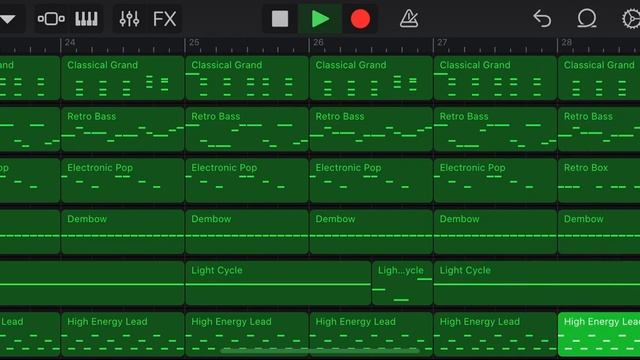Start playback with the green play button
Image resolution: width=640 pixels, height=360 pixels.
(320, 19)
